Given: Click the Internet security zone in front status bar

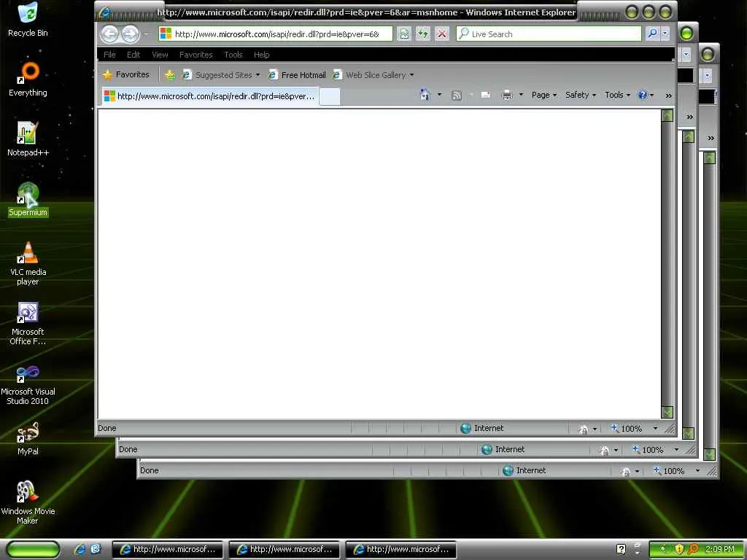Looking at the screenshot, I should tap(482, 428).
